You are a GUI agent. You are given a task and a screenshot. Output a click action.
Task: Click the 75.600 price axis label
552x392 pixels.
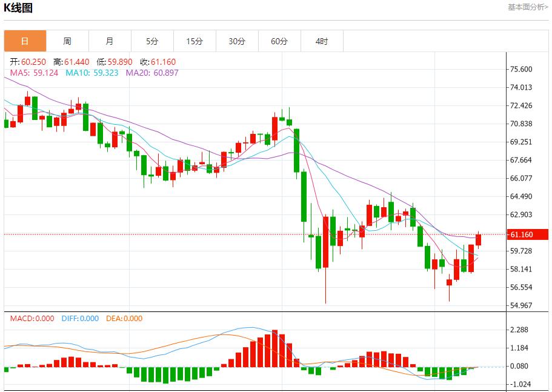(x=522, y=69)
